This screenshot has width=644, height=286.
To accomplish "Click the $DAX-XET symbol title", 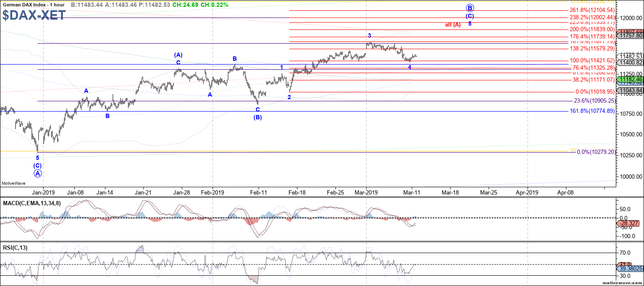I will pos(34,15).
